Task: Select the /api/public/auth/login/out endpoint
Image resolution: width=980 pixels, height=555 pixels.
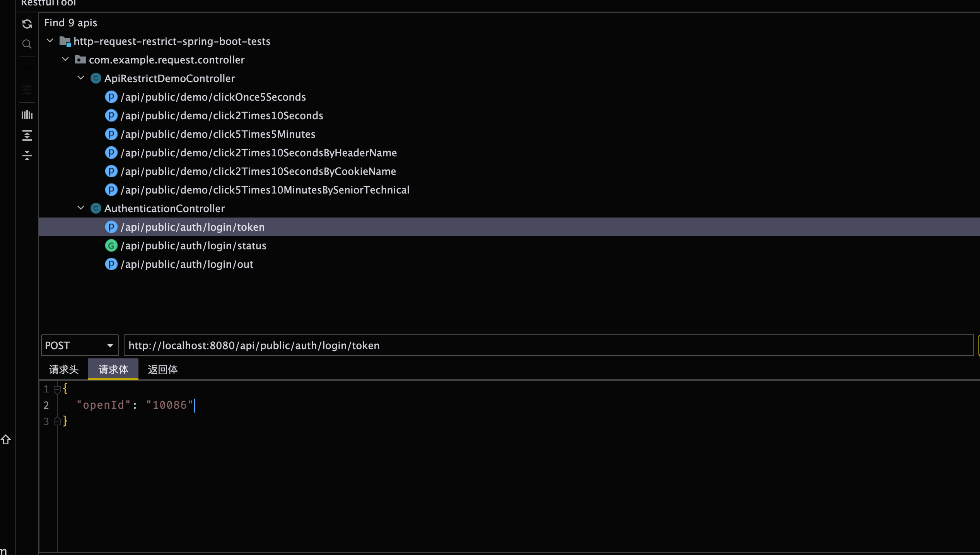Action: (187, 264)
